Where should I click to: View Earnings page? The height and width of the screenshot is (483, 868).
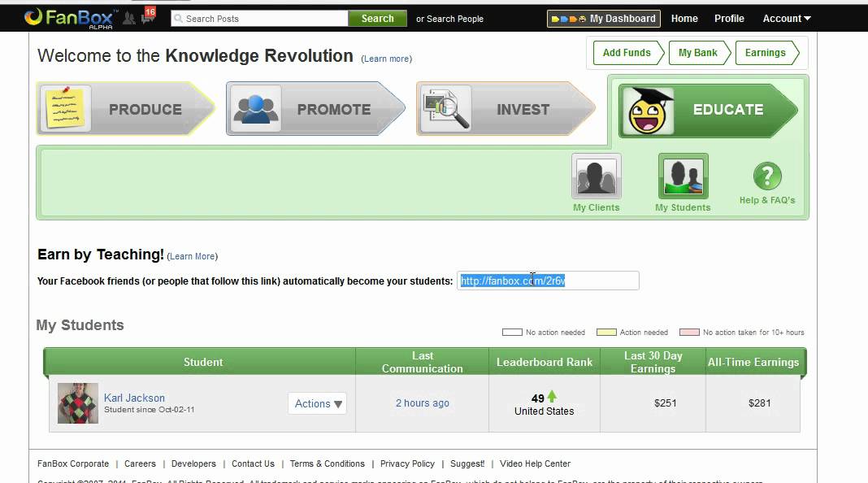click(766, 53)
